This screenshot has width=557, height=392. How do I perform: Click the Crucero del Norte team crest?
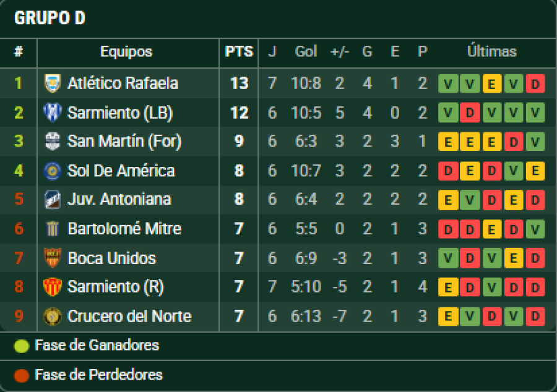[x=53, y=317]
